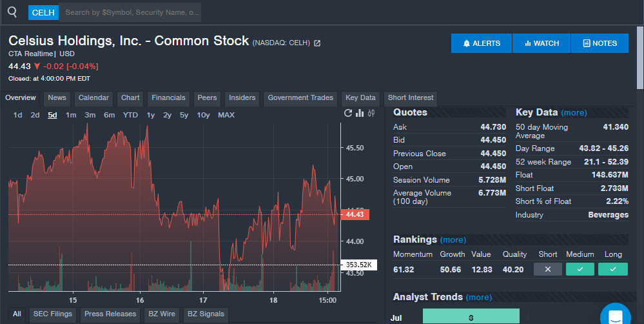The image size is (644, 324).
Task: Click the 353.52K volume marker label
Action: click(x=358, y=265)
